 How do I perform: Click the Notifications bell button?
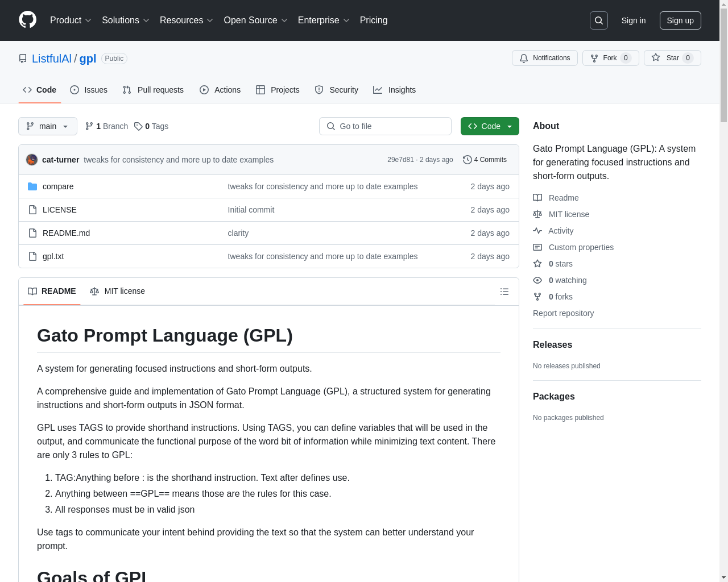point(545,58)
